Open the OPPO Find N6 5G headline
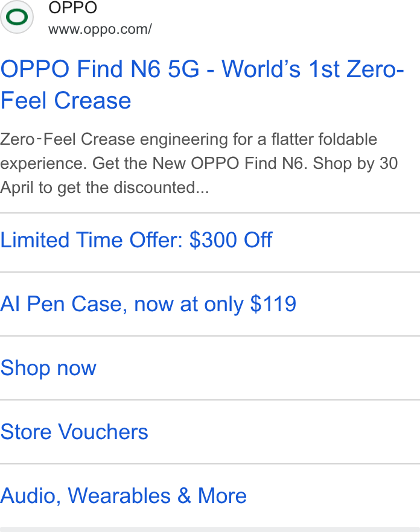The image size is (420, 532). [202, 85]
